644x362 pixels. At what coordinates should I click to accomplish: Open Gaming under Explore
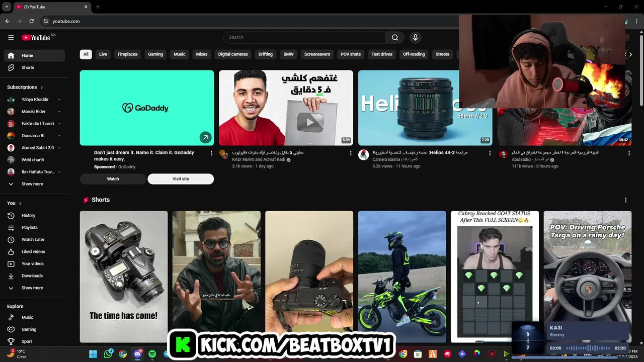point(34,329)
